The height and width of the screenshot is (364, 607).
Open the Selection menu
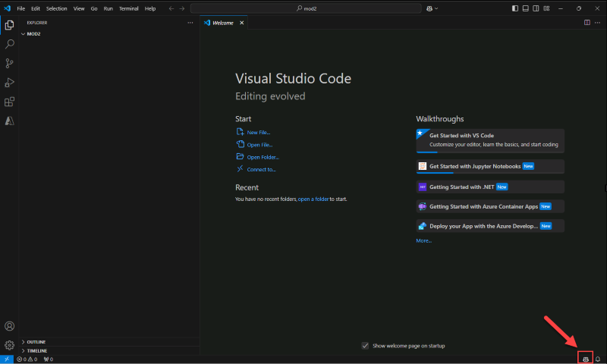click(x=57, y=8)
